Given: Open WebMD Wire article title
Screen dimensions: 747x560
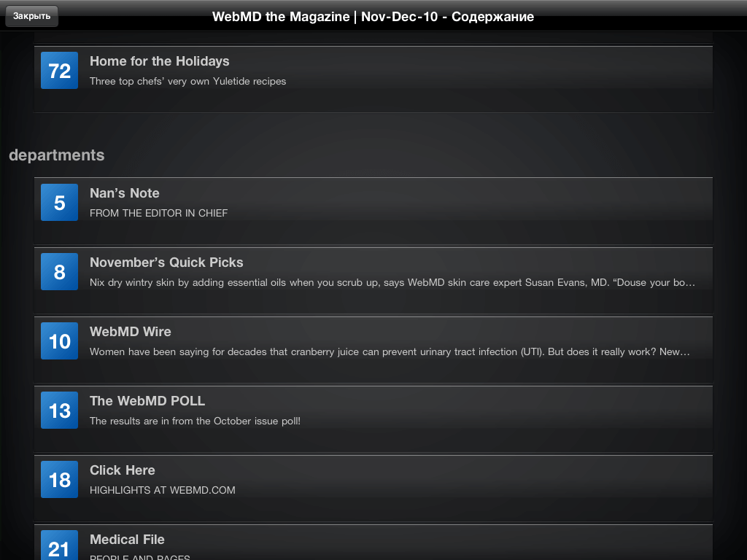Looking at the screenshot, I should (x=131, y=332).
